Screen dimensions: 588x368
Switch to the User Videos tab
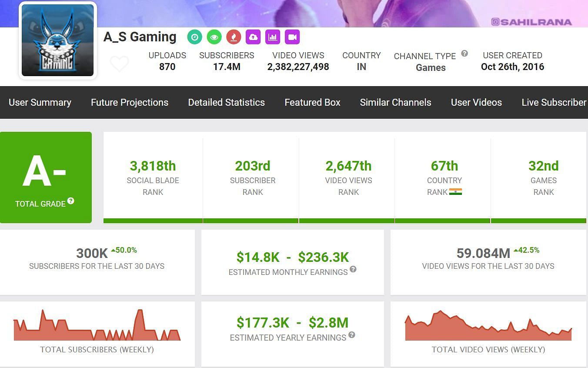click(476, 102)
